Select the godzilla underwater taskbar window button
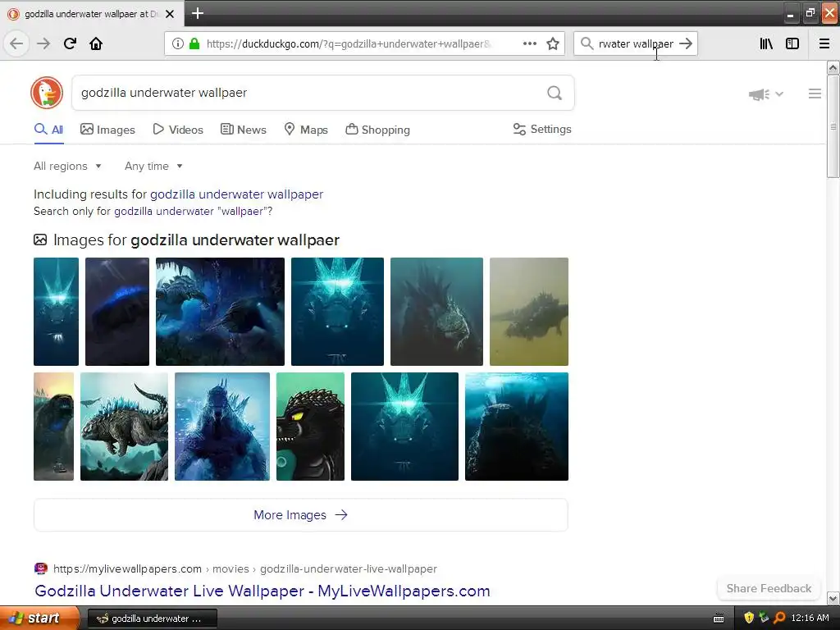This screenshot has height=630, width=840. [152, 619]
